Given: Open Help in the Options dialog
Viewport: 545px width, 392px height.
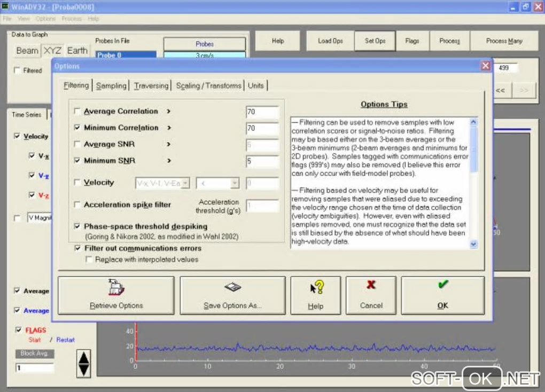Looking at the screenshot, I should 316,296.
